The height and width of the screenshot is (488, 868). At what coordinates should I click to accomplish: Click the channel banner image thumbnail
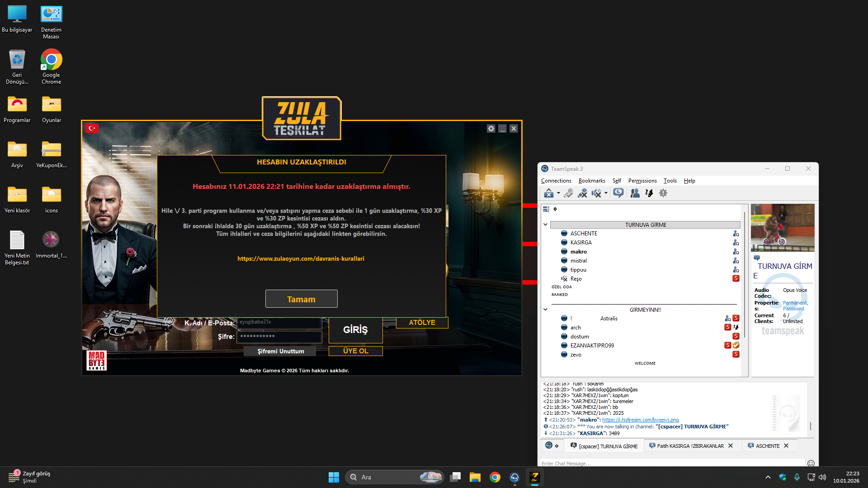[783, 228]
